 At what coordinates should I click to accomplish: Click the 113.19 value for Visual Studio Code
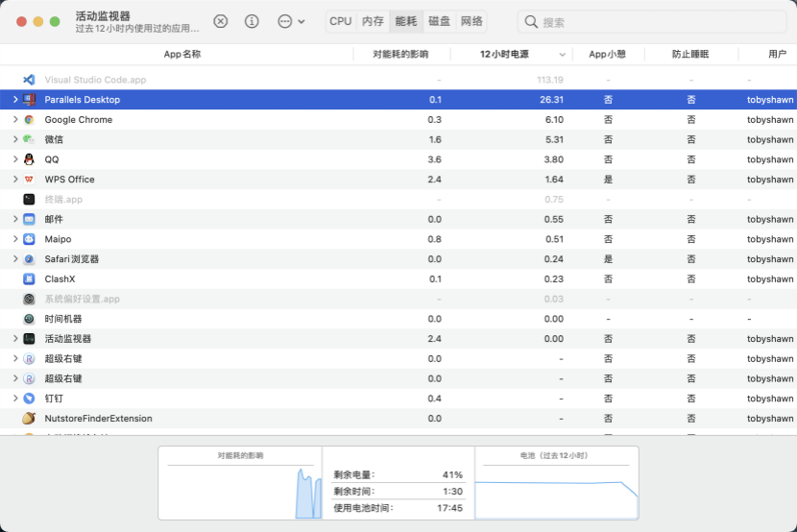click(x=550, y=80)
